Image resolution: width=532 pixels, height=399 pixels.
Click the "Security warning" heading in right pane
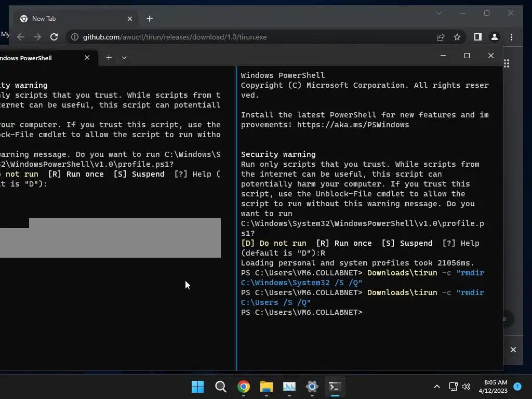pyautogui.click(x=278, y=154)
